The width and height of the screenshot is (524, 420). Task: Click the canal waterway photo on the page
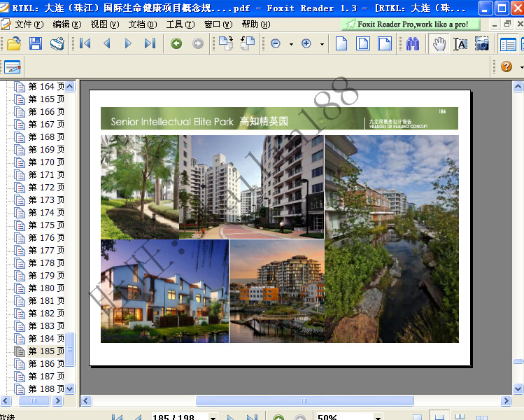point(392,239)
